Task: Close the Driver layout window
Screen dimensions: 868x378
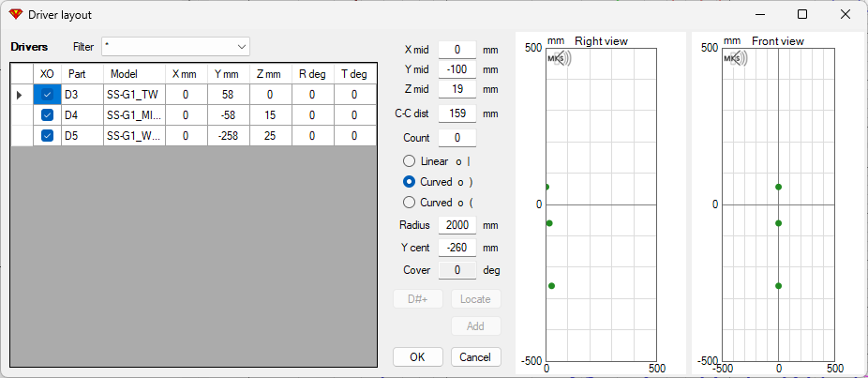Action: tap(845, 15)
